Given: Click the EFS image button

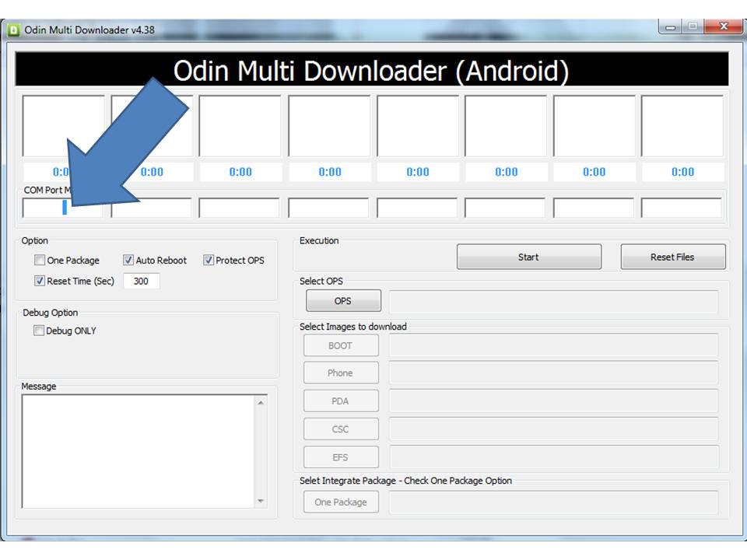Looking at the screenshot, I should (x=341, y=457).
